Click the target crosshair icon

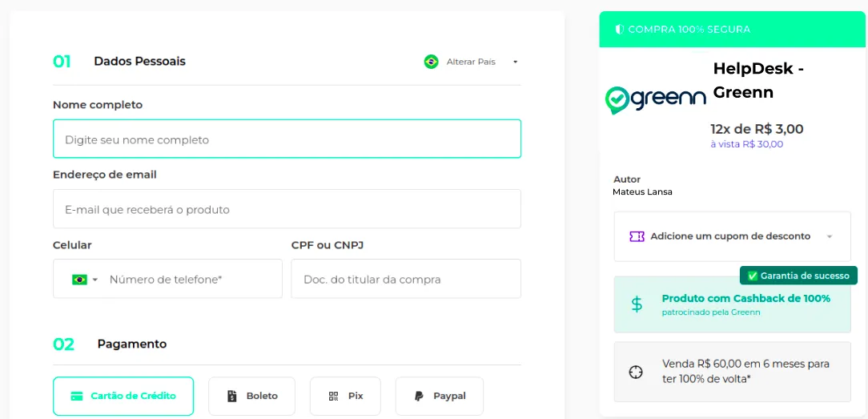click(636, 372)
